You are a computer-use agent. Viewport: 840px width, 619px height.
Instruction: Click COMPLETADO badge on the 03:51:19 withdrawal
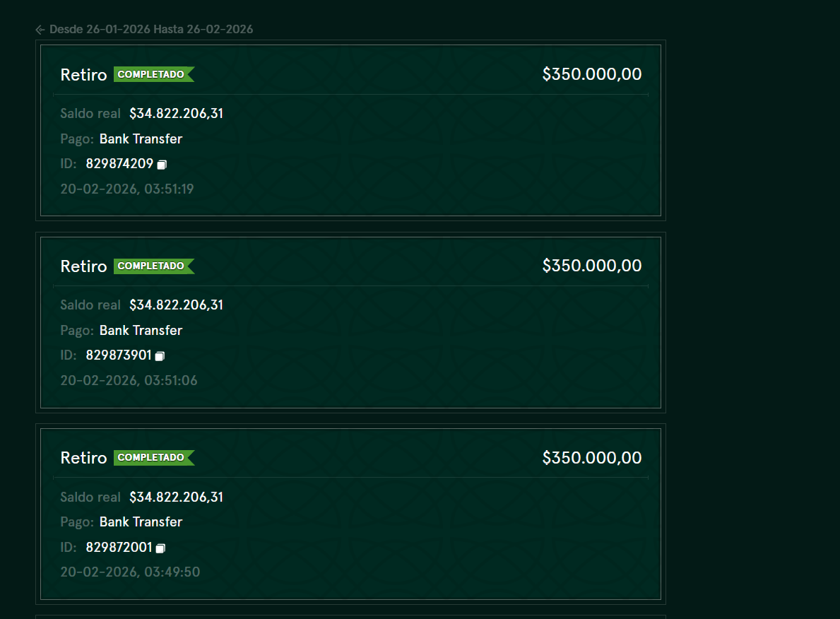coord(154,74)
